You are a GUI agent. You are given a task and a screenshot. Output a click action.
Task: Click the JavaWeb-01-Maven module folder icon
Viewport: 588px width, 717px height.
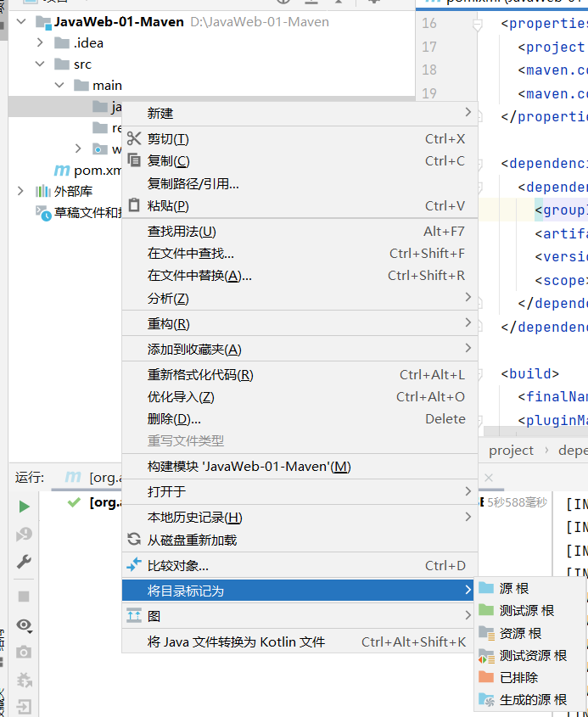click(44, 22)
